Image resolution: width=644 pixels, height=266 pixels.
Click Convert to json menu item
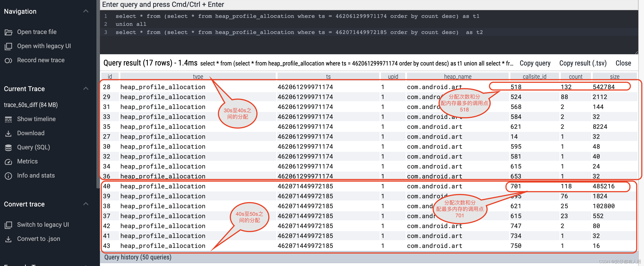pyautogui.click(x=38, y=239)
